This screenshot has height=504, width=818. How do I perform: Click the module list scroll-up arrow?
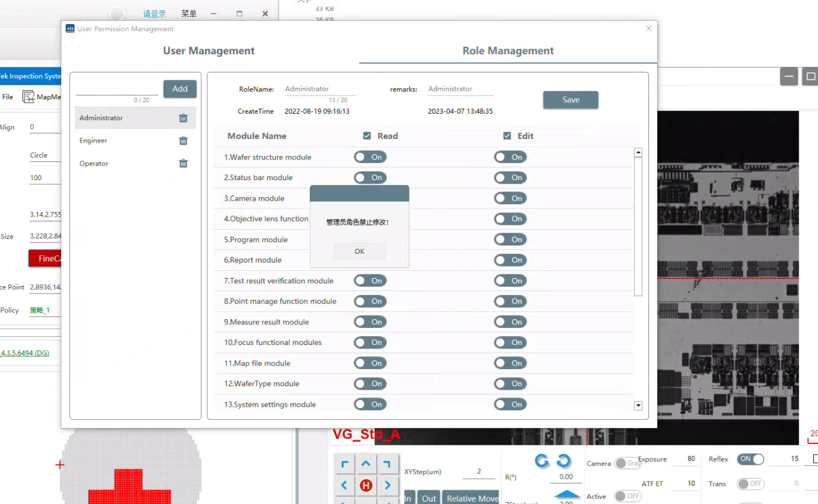(638, 152)
